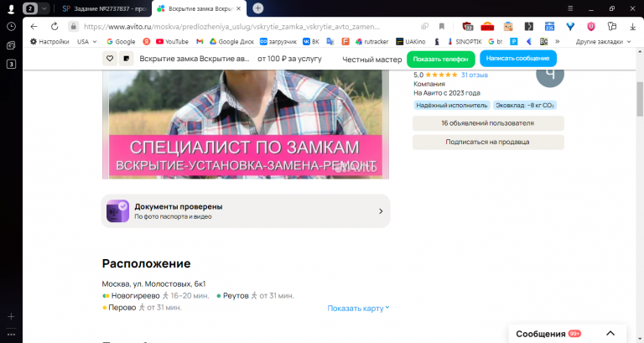Image resolution: width=644 pixels, height=343 pixels.
Task: Expand the map via Показать карту
Action: click(x=358, y=308)
